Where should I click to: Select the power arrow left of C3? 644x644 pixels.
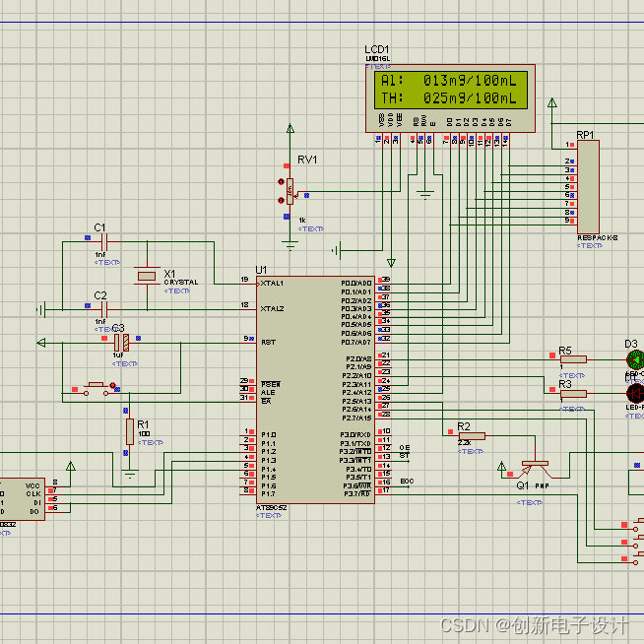(x=41, y=343)
